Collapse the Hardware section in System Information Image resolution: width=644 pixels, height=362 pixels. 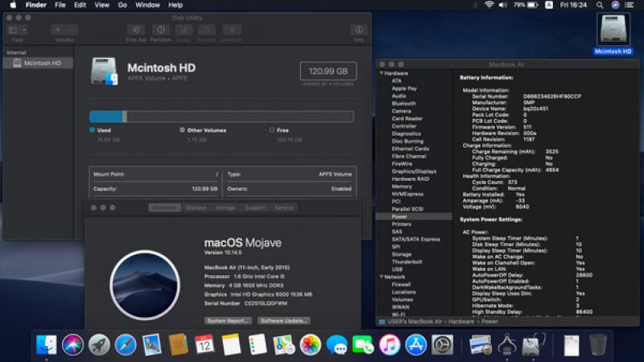point(381,73)
